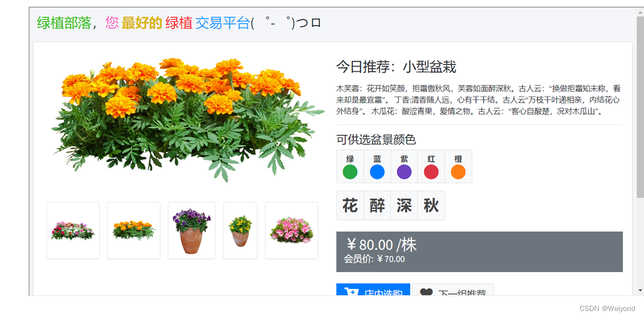Click the scrollbar up arrow
644x318 pixels.
click(640, 12)
